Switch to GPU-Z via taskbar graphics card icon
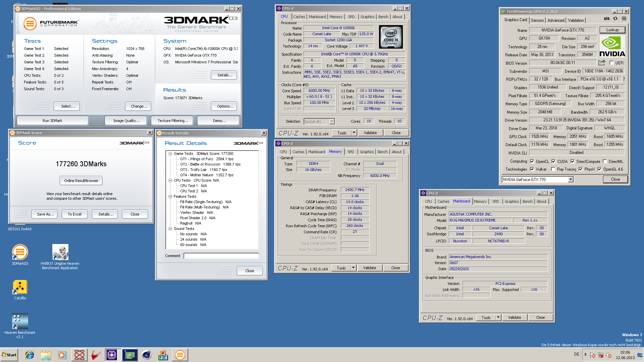Screen dimensions: 644x362 pos(130,355)
